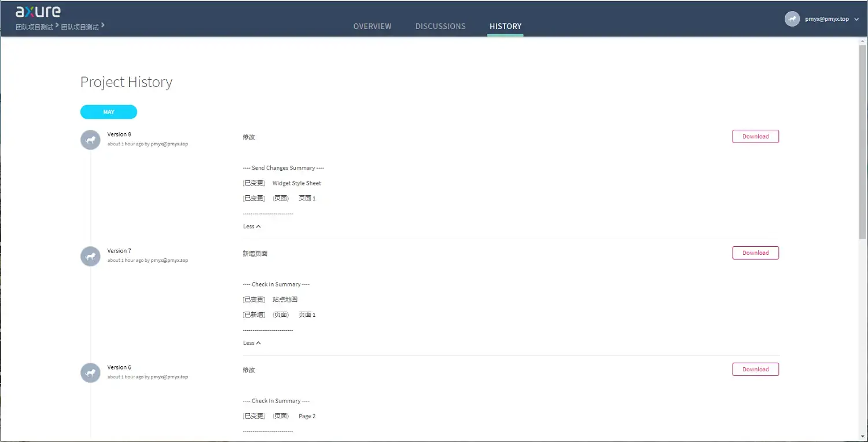Select the HISTORY tab
Screen dimensions: 868x442
tap(505, 26)
